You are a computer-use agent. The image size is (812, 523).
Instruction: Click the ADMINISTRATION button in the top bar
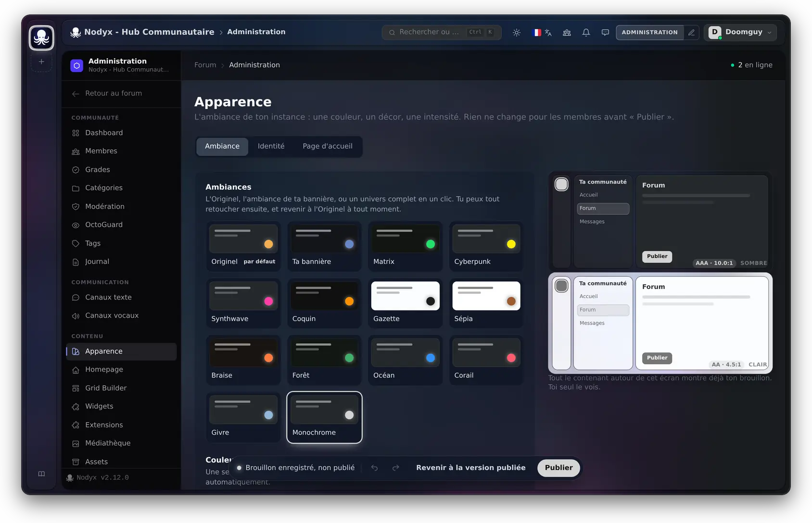pyautogui.click(x=649, y=33)
